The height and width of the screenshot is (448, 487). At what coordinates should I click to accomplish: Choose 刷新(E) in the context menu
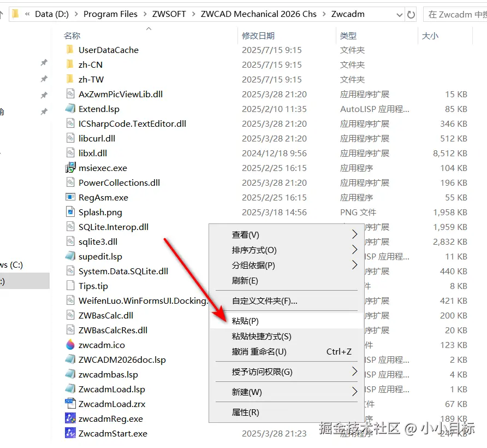pos(286,281)
